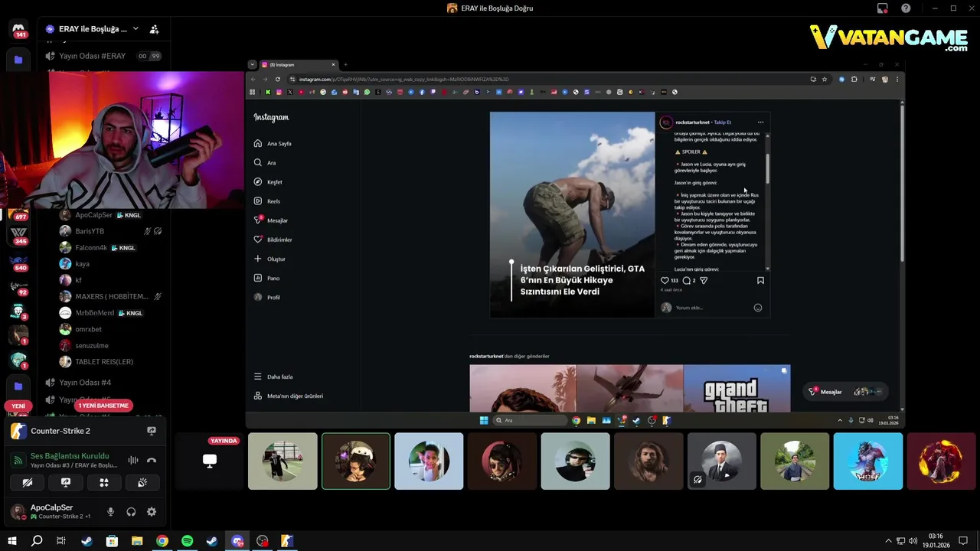This screenshot has height=551, width=980.
Task: Click Ana Sayfa in streamed Instagram sidebar
Action: click(x=273, y=143)
